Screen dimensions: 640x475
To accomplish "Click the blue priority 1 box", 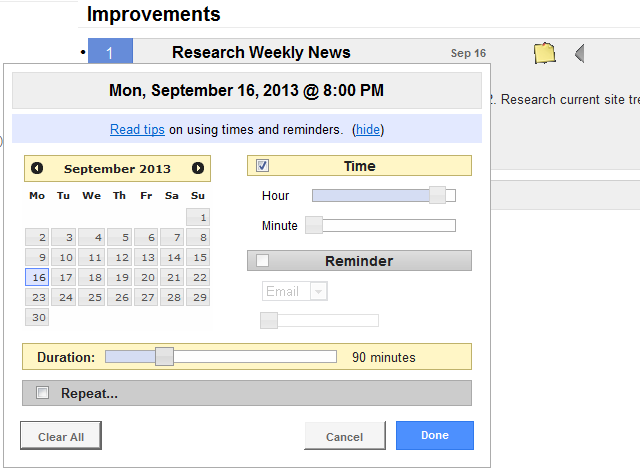I will point(110,53).
